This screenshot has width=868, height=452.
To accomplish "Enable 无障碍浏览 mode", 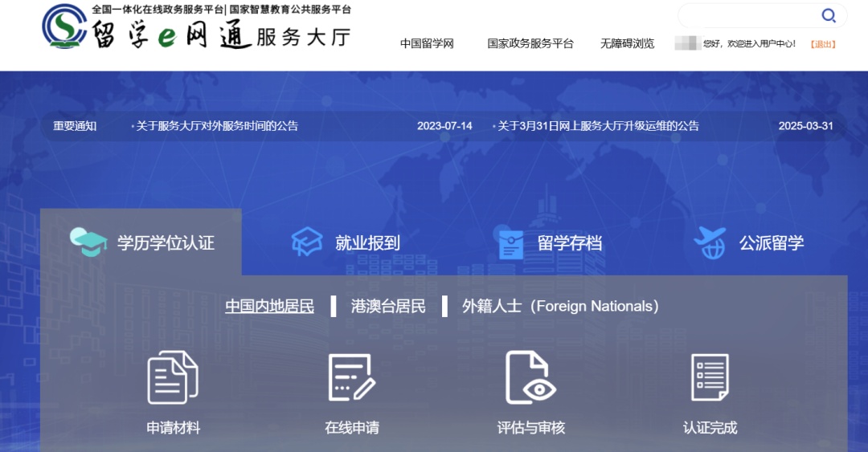I will [x=627, y=43].
